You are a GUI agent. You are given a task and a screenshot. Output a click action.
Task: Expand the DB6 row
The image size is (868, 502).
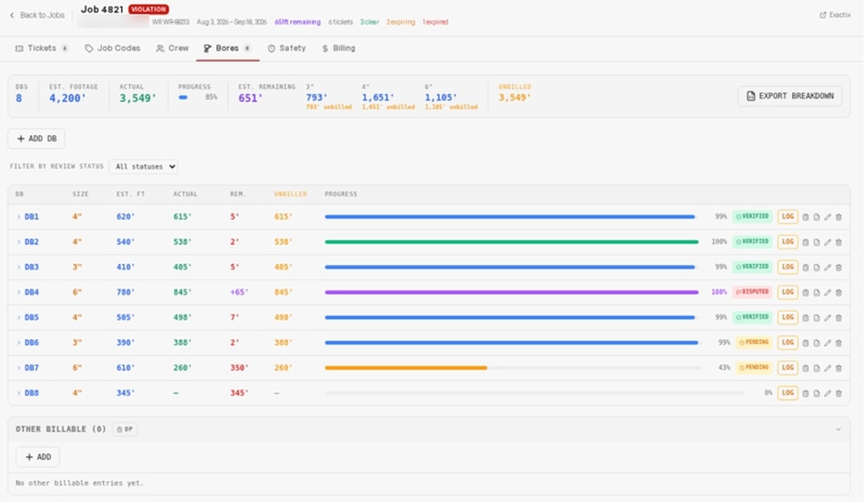(18, 342)
